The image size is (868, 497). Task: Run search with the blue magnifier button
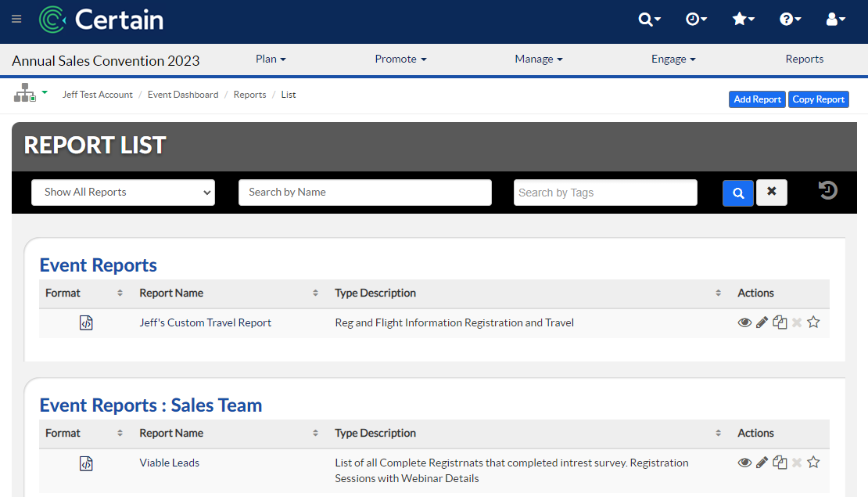(738, 193)
